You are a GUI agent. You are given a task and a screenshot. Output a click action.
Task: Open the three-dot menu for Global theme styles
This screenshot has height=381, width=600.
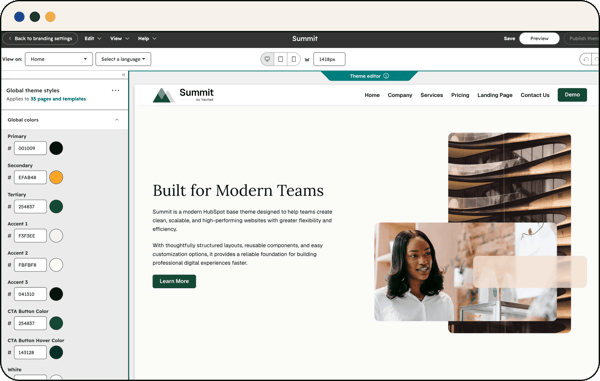[x=115, y=90]
